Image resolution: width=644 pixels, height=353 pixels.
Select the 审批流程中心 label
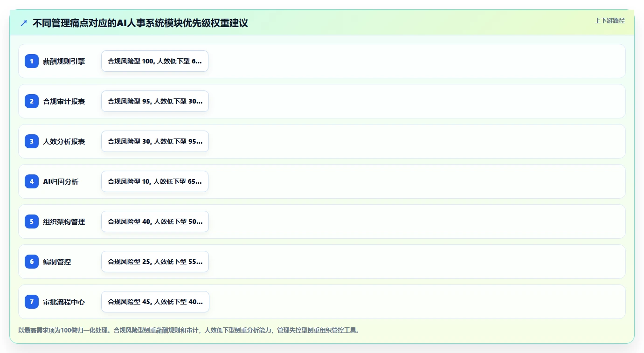(64, 302)
